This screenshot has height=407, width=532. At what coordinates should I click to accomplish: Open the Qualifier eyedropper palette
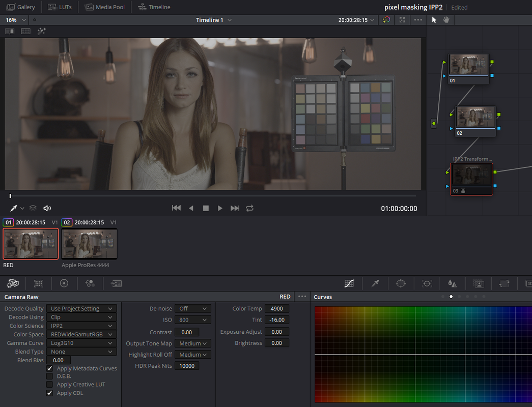pyautogui.click(x=375, y=283)
